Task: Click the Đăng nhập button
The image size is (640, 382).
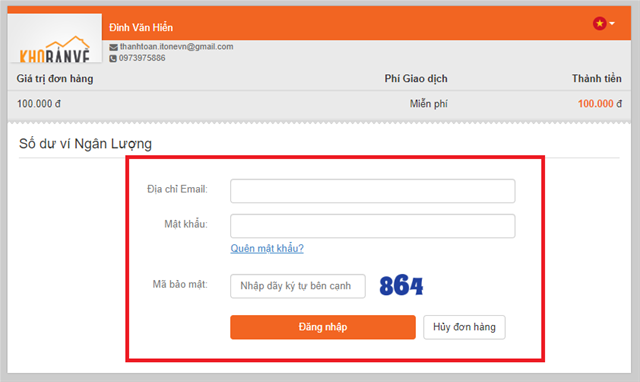Action: pyautogui.click(x=323, y=327)
